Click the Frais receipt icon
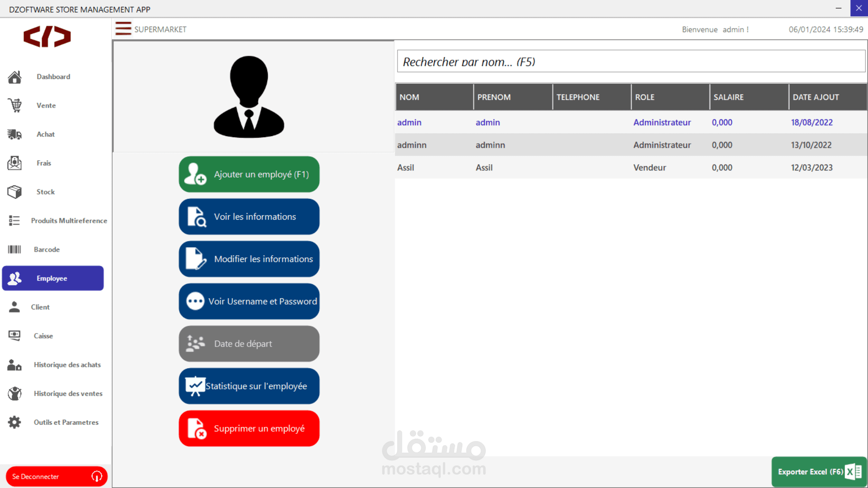868x488 pixels. click(x=14, y=163)
